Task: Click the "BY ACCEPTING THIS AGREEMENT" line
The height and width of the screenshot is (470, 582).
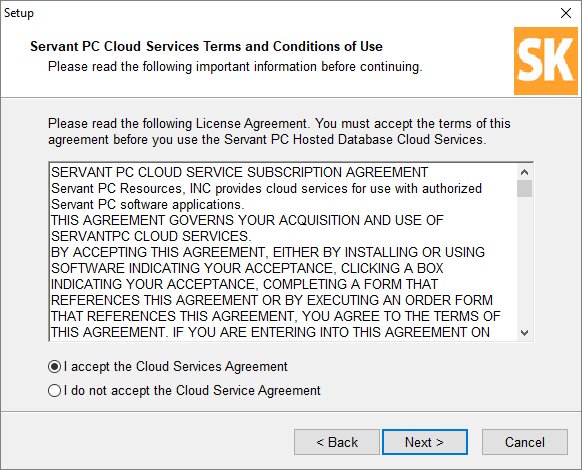Action: click(x=268, y=252)
